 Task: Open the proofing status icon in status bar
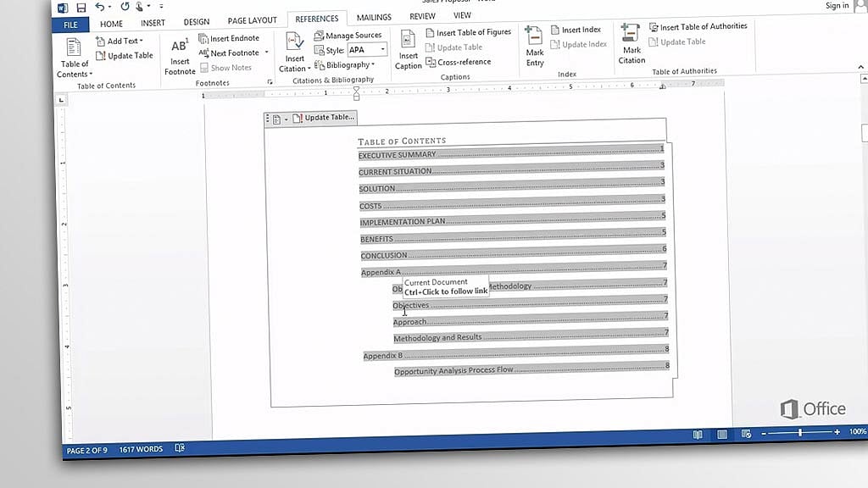pyautogui.click(x=180, y=448)
